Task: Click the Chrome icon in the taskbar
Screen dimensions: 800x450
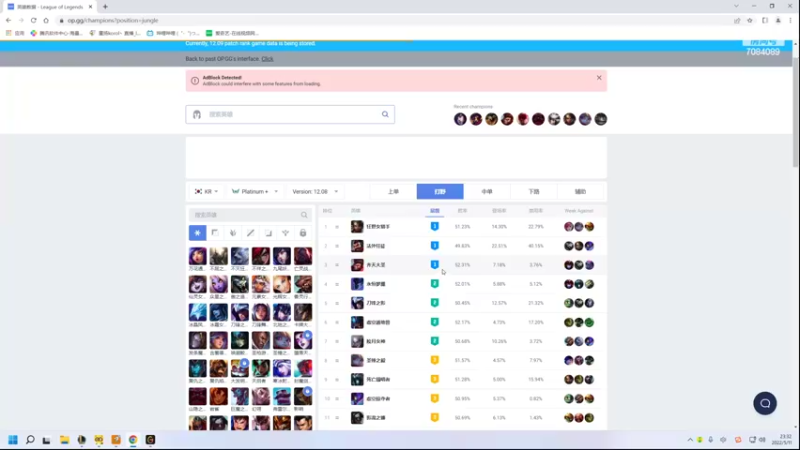Action: 133,439
